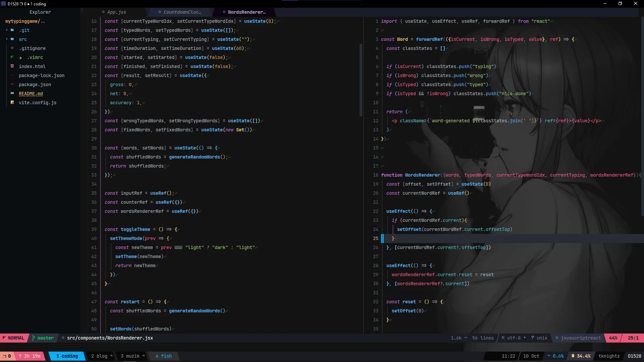Screen dimensions: 644x362
Task: Click the tknightz username in the tmux bar
Action: tap(609, 356)
